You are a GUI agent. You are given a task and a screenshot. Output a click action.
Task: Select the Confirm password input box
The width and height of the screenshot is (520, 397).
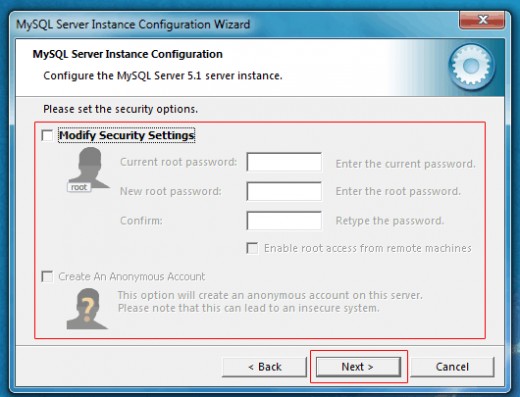coord(284,220)
